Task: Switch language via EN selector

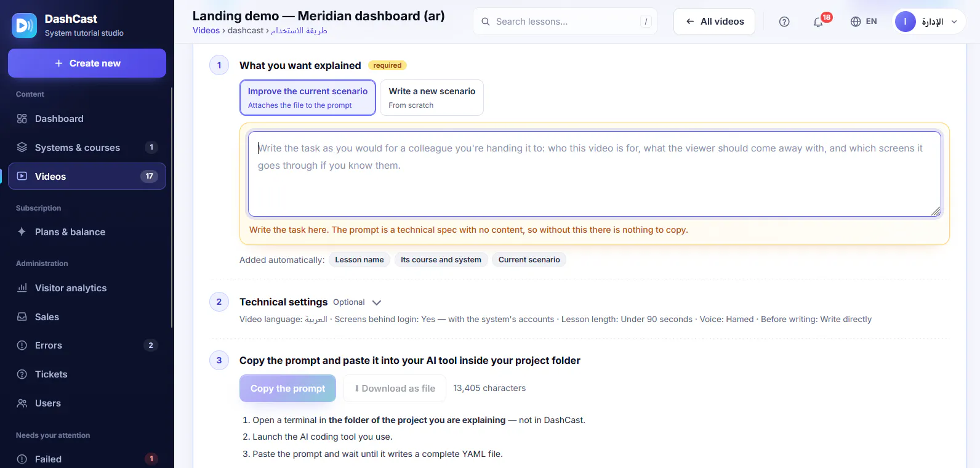Action: pyautogui.click(x=864, y=22)
